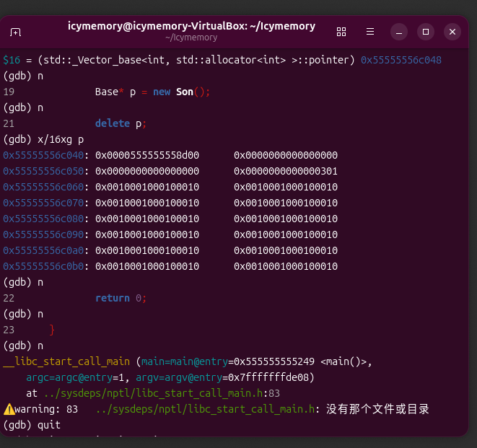Click the subtitle ~/Icymemory in header
Viewport: 477px width, 448px height.
pyautogui.click(x=191, y=38)
